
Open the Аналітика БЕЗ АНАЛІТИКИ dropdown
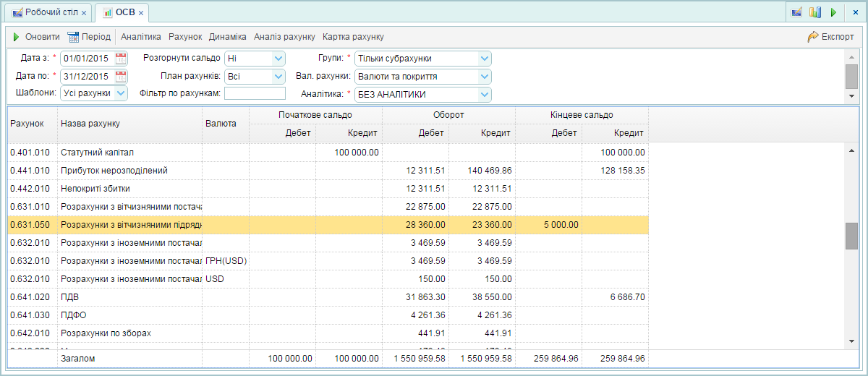pos(485,94)
